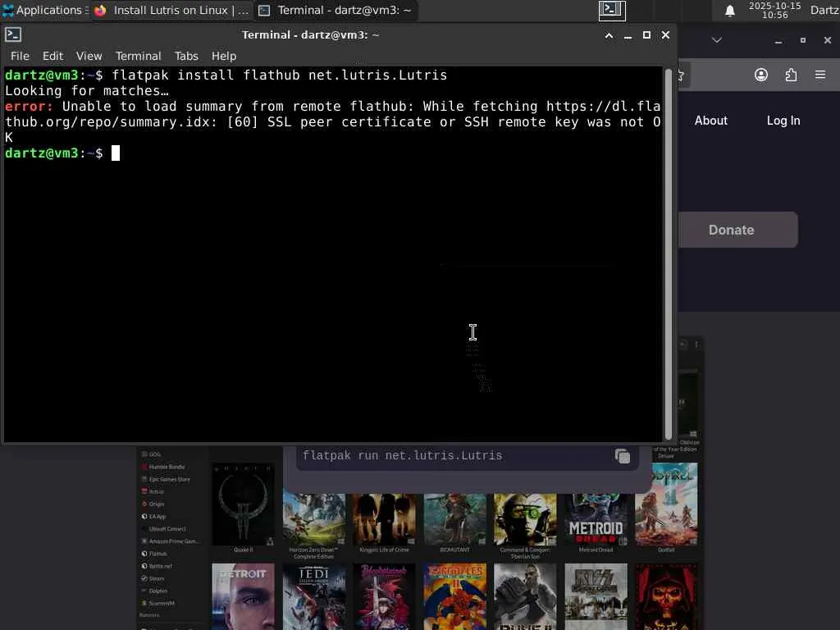Click the 'flatpak install flathub net.lutris.Lutris' command text
The height and width of the screenshot is (630, 840).
pos(279,75)
